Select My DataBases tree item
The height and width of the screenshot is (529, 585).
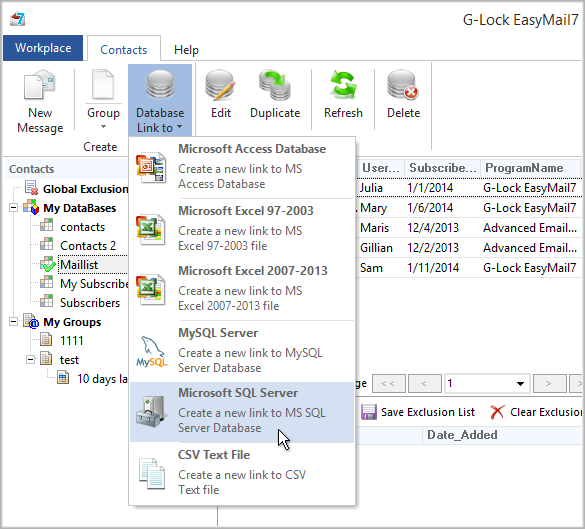tap(79, 208)
